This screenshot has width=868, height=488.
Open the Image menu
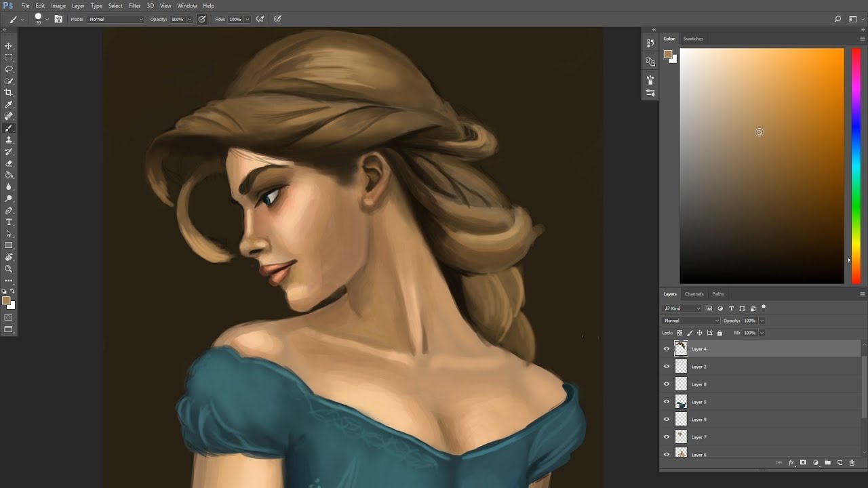(58, 6)
